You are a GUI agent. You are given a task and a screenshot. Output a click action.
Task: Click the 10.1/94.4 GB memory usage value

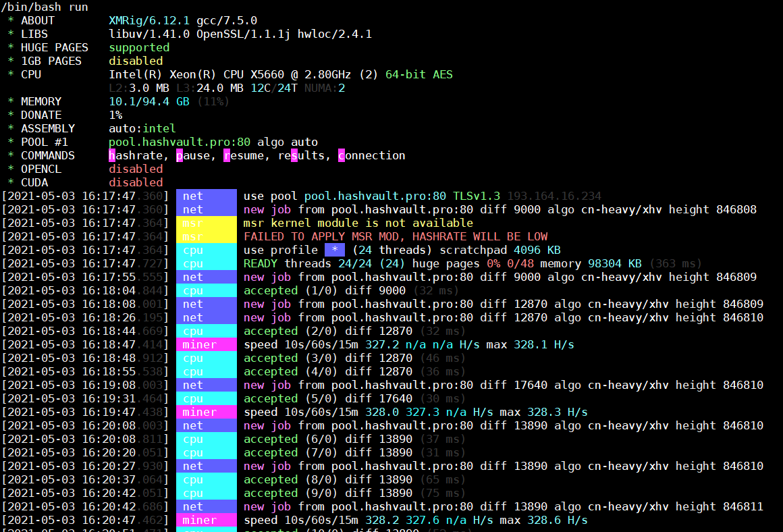tap(149, 101)
